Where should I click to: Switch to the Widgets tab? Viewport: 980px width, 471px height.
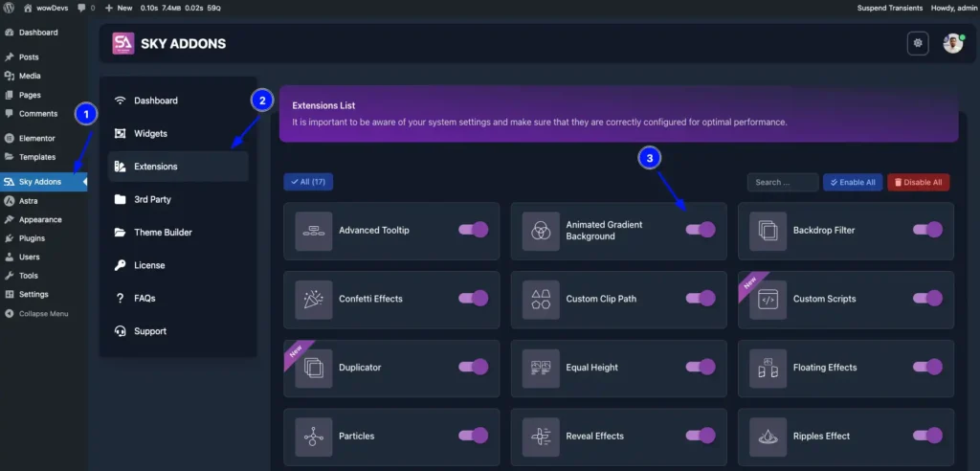(x=178, y=134)
